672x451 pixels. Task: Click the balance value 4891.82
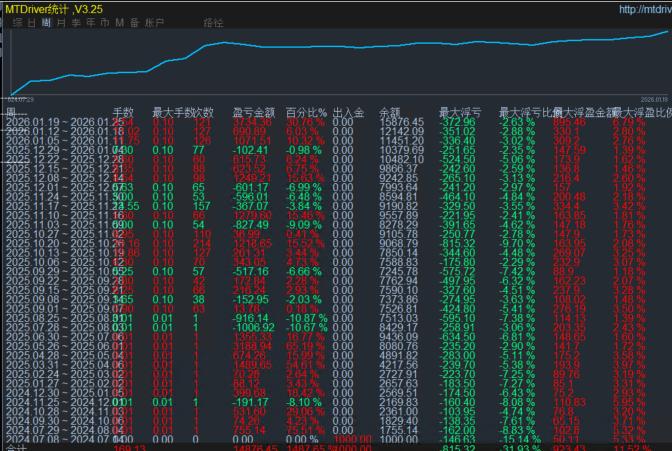399,355
